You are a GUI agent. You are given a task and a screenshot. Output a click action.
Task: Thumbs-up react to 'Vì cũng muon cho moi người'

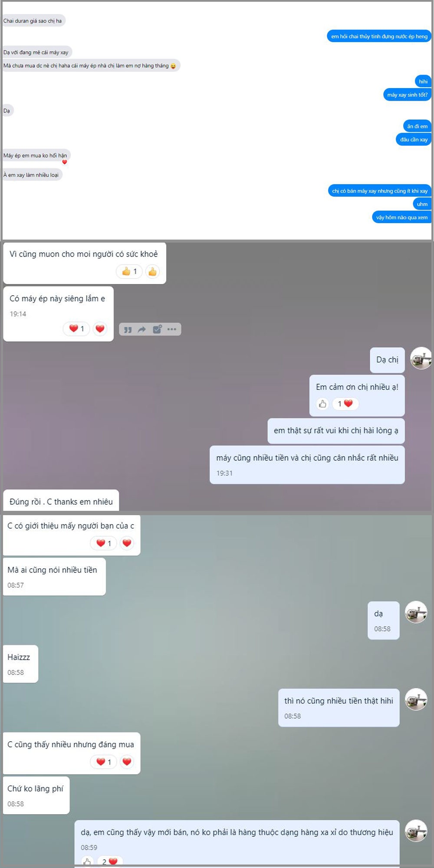[152, 272]
